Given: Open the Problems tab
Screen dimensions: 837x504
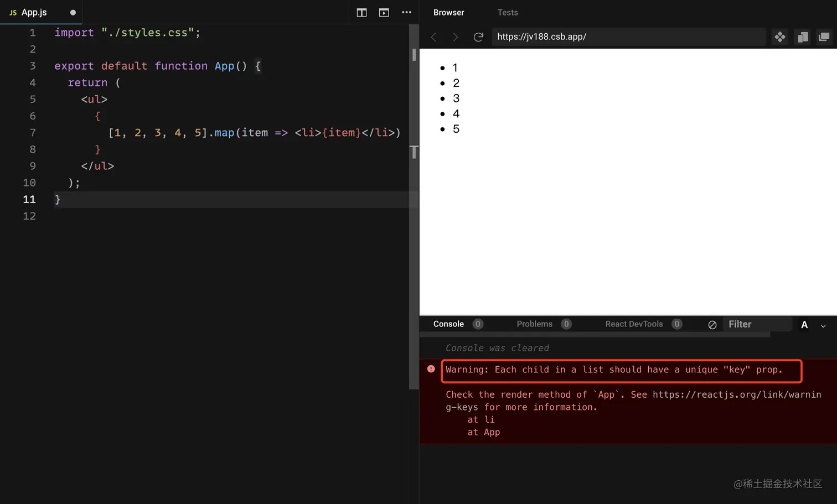Looking at the screenshot, I should pos(534,324).
